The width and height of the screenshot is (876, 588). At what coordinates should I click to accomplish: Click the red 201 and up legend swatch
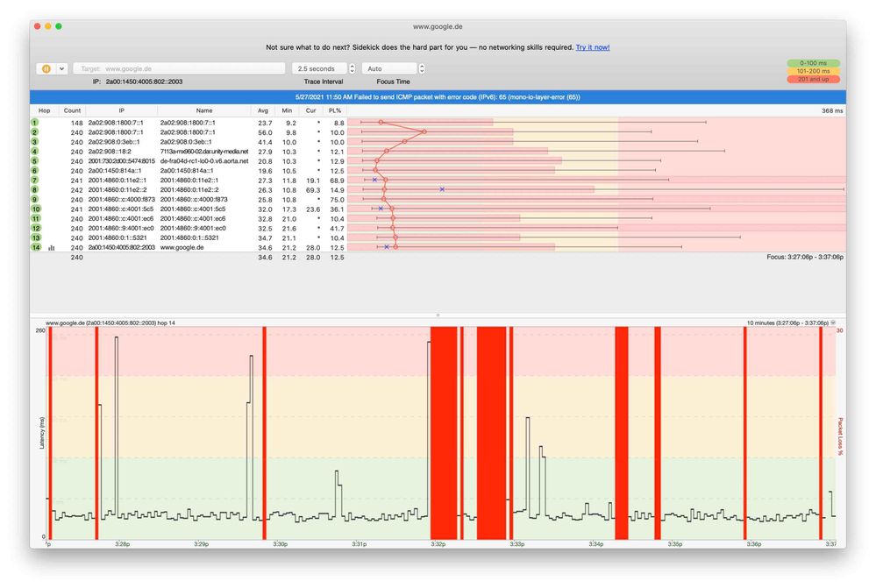[x=813, y=79]
